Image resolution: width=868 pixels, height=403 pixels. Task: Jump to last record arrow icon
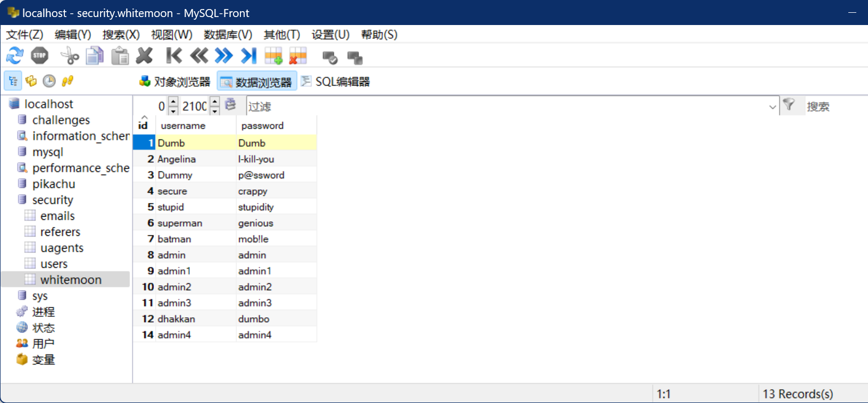click(248, 55)
